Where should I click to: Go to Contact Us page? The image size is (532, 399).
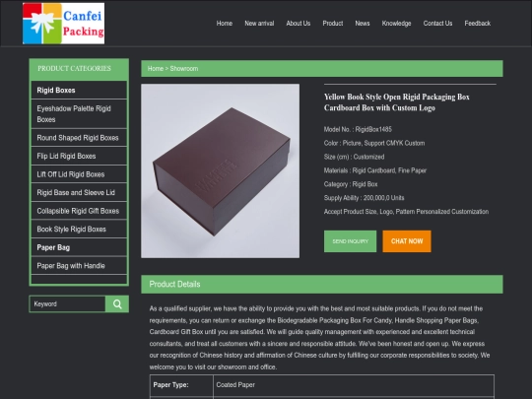coord(437,24)
